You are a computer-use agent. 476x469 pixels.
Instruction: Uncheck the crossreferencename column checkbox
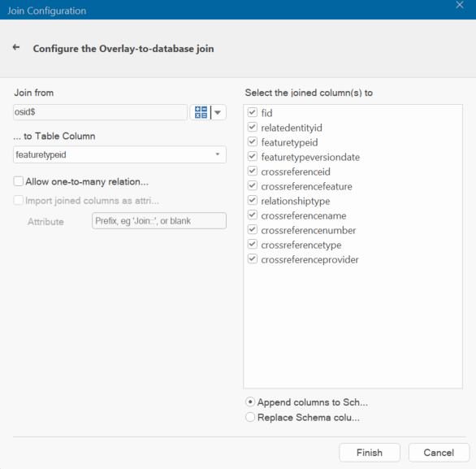253,215
